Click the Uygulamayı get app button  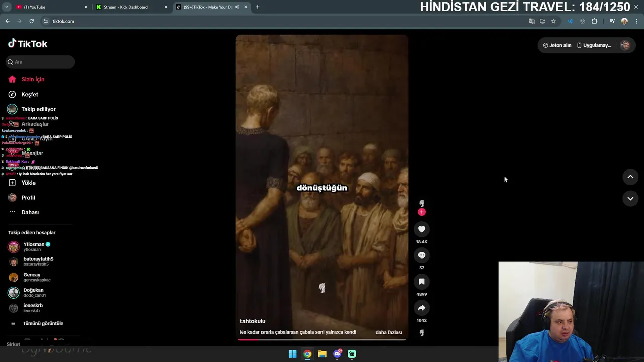click(x=594, y=45)
